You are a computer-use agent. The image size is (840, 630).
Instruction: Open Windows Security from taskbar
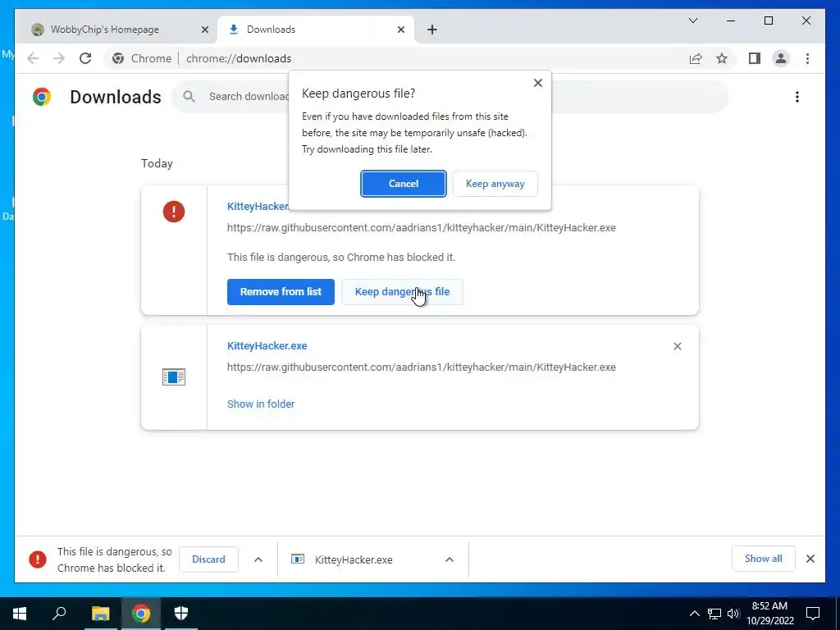click(181, 614)
